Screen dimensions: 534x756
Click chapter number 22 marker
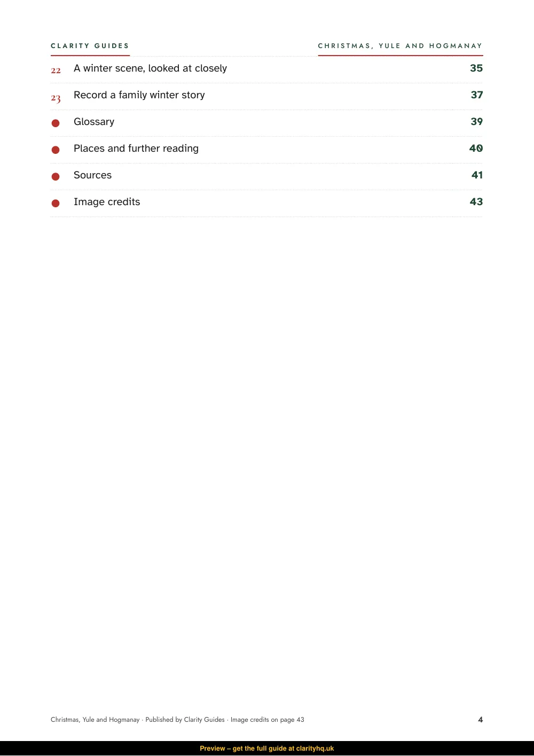click(x=56, y=71)
